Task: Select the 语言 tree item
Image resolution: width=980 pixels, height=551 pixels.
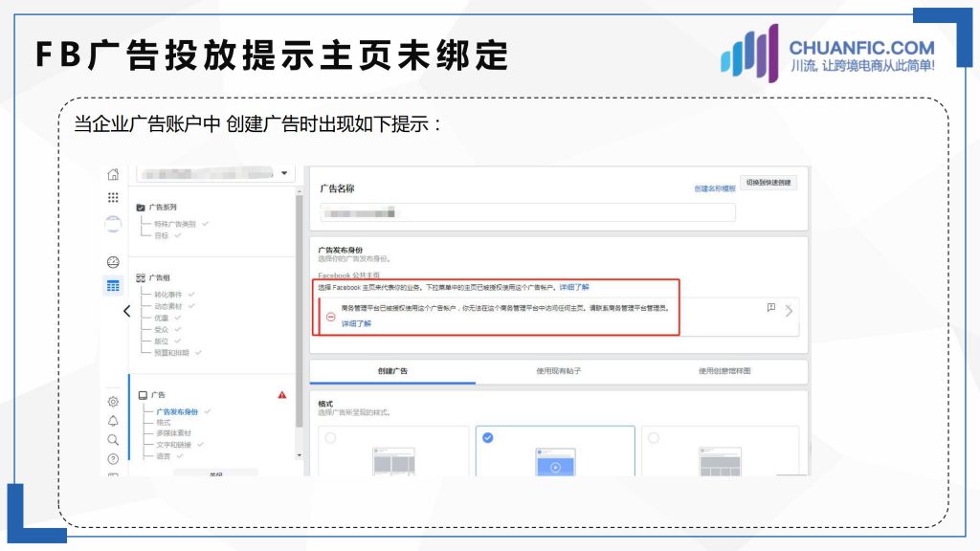Action: pyautogui.click(x=163, y=456)
